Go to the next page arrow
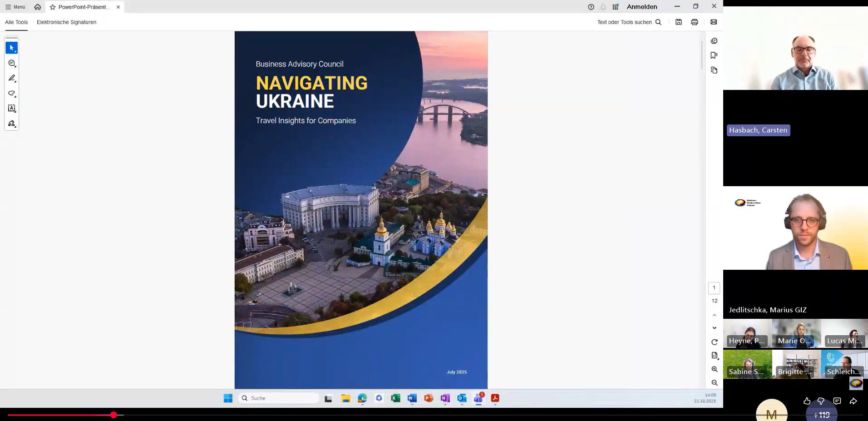 (x=714, y=328)
